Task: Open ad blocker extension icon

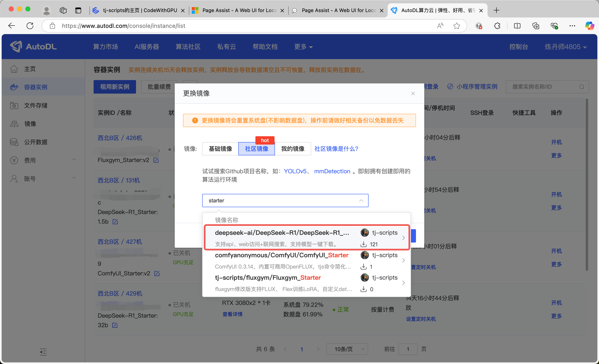Action: [479, 26]
